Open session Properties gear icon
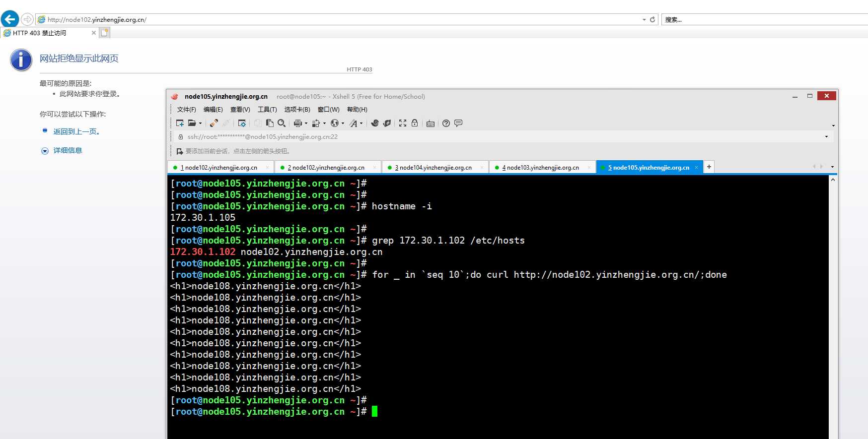 pyautogui.click(x=242, y=123)
